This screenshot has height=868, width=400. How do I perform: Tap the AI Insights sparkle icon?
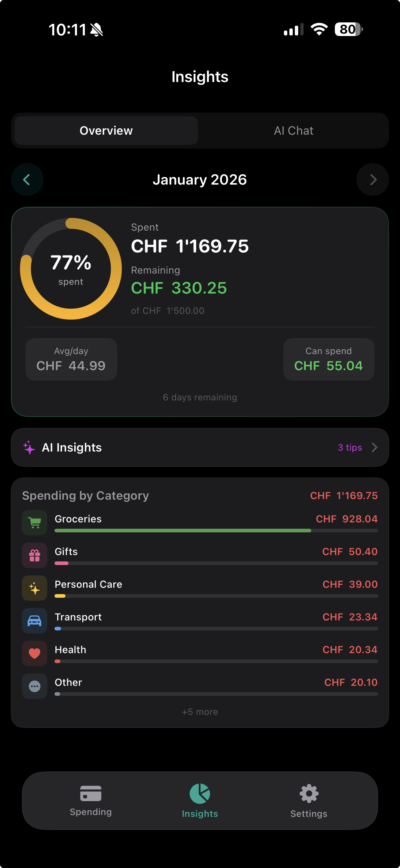29,448
